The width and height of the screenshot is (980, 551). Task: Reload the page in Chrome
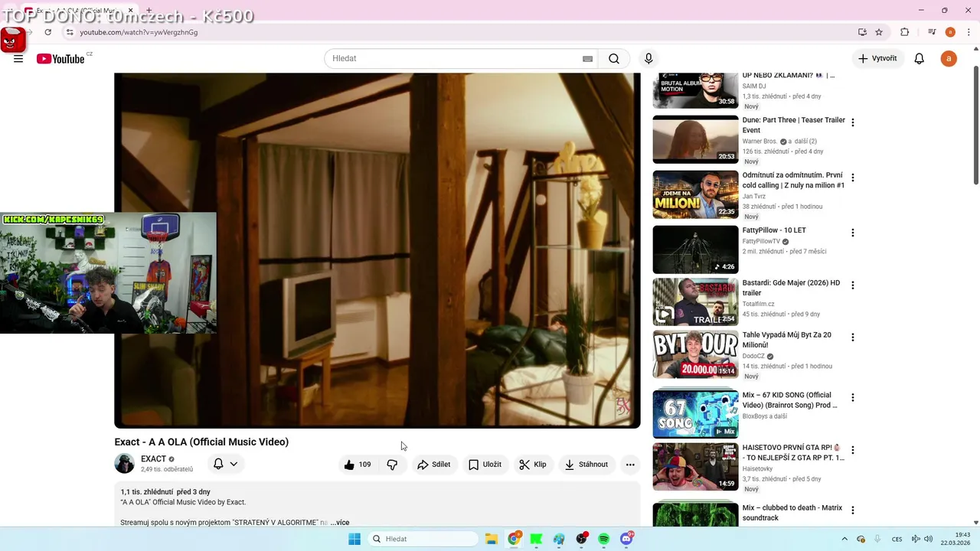(x=48, y=32)
